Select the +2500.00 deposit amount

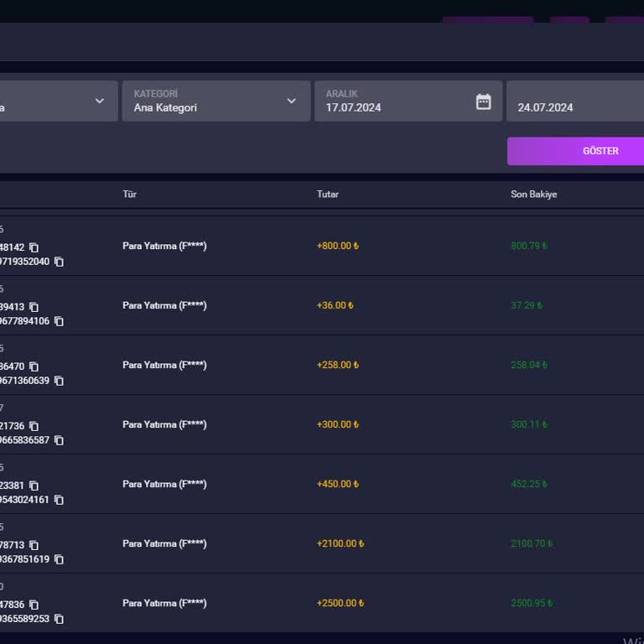[x=340, y=603]
